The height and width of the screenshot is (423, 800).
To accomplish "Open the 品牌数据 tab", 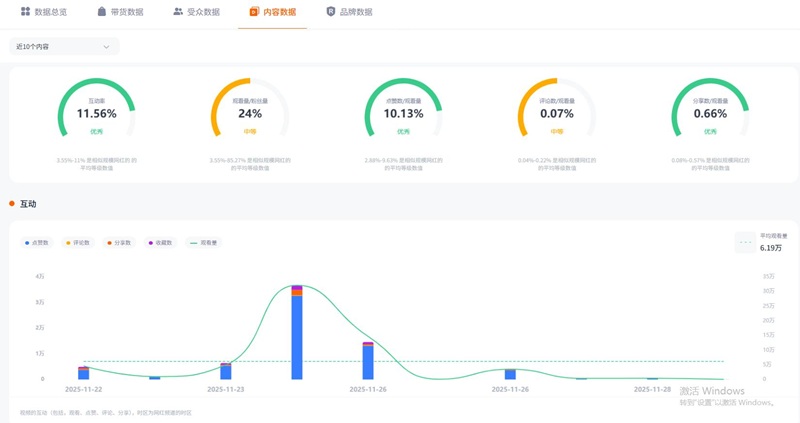I will click(x=349, y=12).
